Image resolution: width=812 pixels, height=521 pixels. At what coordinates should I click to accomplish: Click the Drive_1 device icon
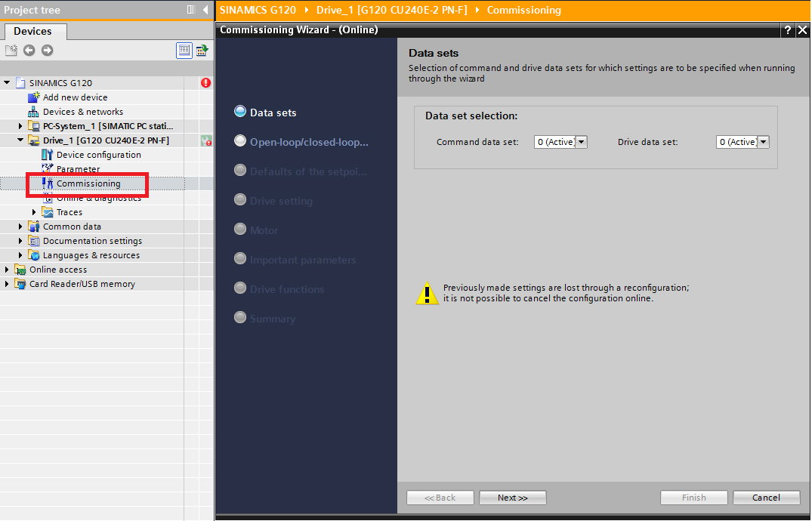point(34,140)
